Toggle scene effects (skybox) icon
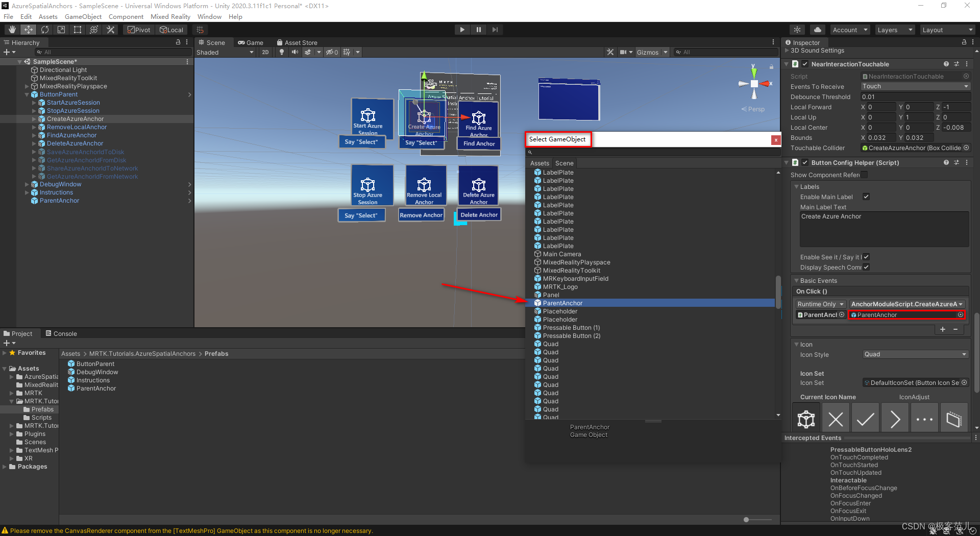The height and width of the screenshot is (536, 980). (x=308, y=52)
